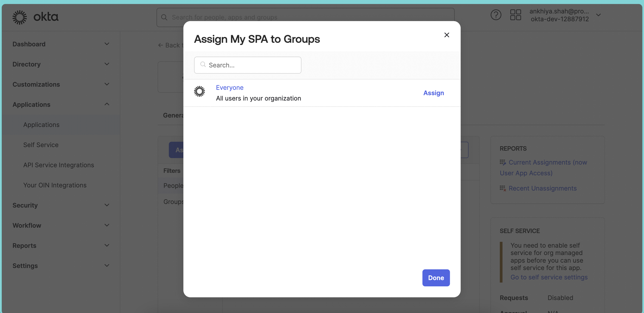Click the Done button
The image size is (644, 313).
coord(436,278)
